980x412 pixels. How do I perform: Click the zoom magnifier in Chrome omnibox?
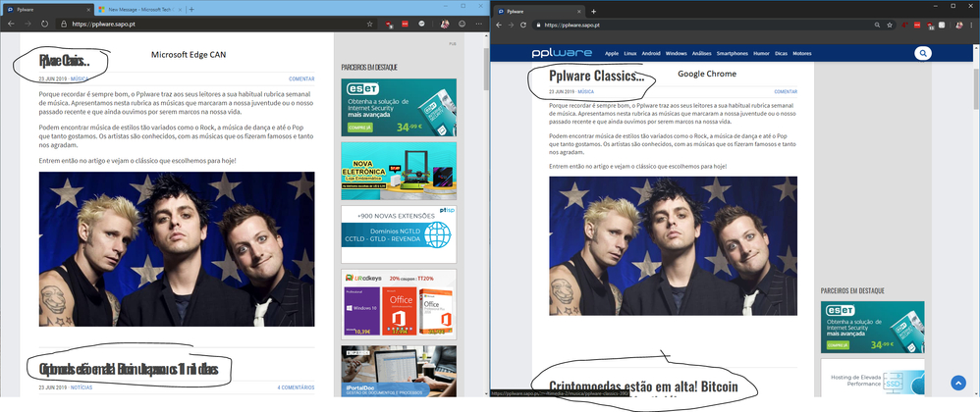click(x=878, y=25)
